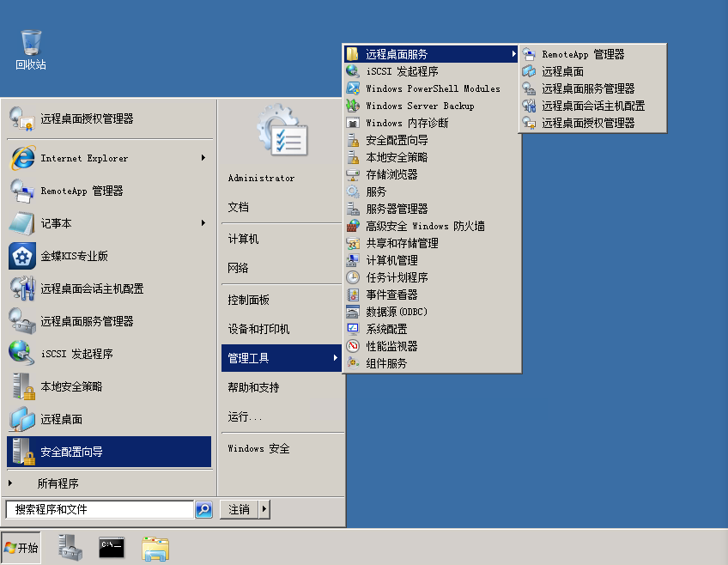Open 事件查看器
This screenshot has width=728, height=565.
coord(431,295)
